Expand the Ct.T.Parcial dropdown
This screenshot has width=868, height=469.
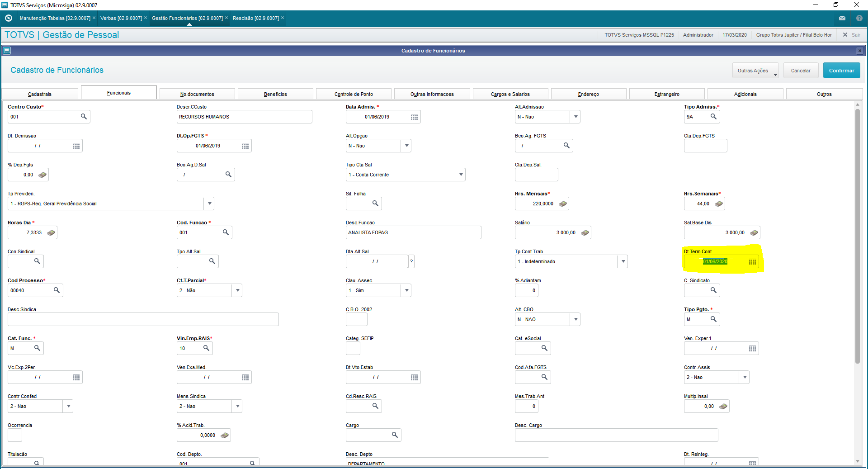(x=237, y=290)
